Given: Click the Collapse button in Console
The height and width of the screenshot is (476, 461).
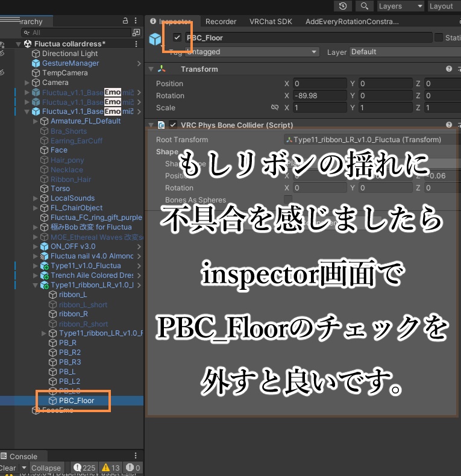Looking at the screenshot, I should click(x=46, y=468).
